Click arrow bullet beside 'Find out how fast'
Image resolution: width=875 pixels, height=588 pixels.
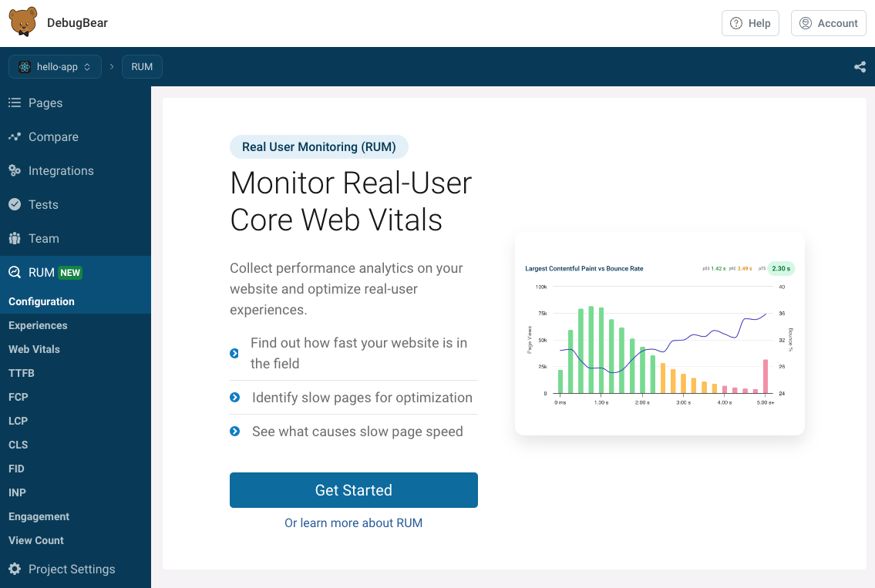(x=234, y=353)
